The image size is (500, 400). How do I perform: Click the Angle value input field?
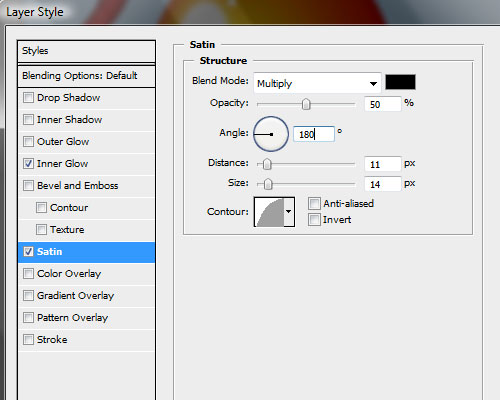click(x=314, y=134)
